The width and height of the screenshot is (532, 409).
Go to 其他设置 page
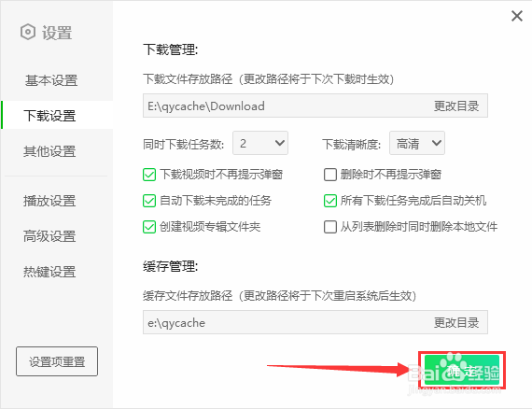49,151
